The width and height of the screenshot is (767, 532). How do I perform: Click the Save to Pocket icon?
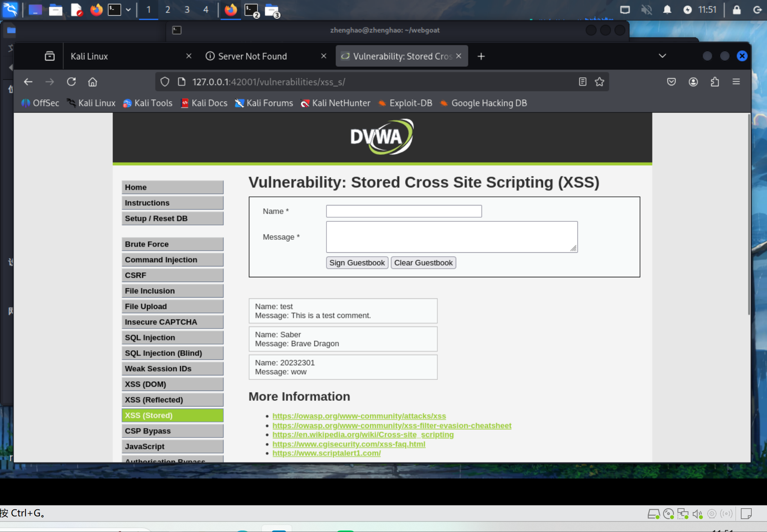(x=671, y=82)
